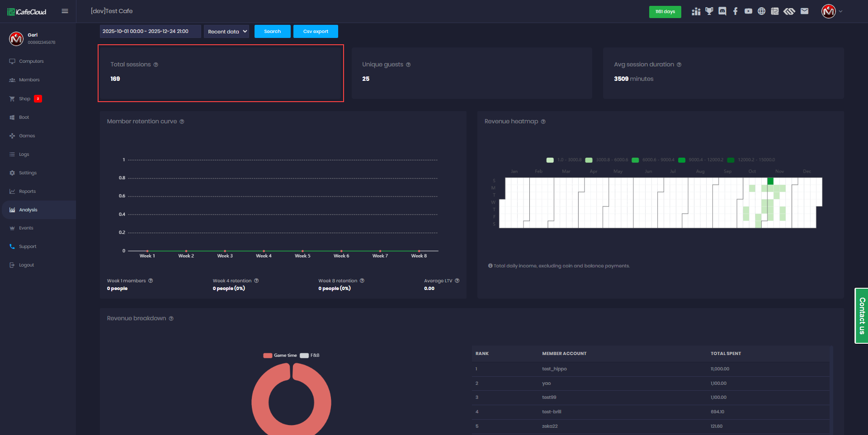Open the Discord icon in the top bar
This screenshot has width=868, height=435.
pyautogui.click(x=722, y=11)
